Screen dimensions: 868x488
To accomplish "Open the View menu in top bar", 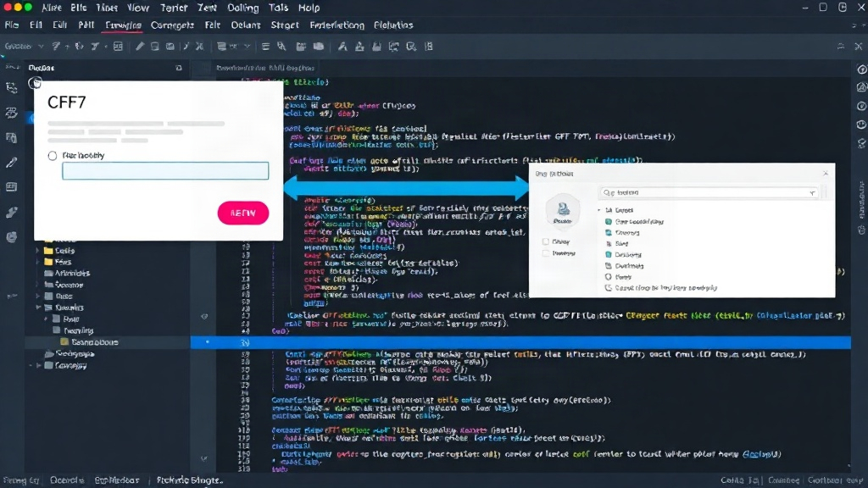I will (x=138, y=8).
